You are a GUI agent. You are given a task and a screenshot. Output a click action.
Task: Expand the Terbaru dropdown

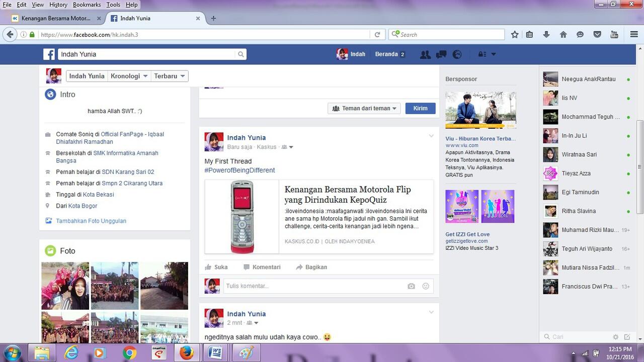coord(170,76)
